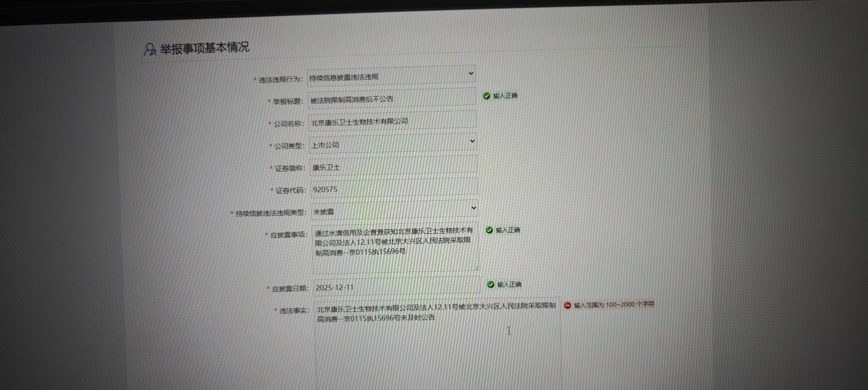
Task: Click the 输入正确 text beside 举报标题
Action: [x=505, y=96]
